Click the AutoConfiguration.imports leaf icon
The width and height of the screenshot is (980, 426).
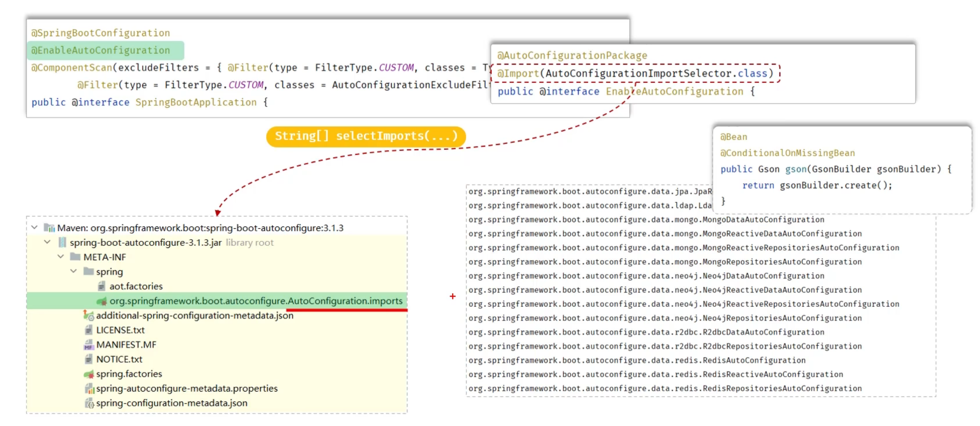coord(102,301)
